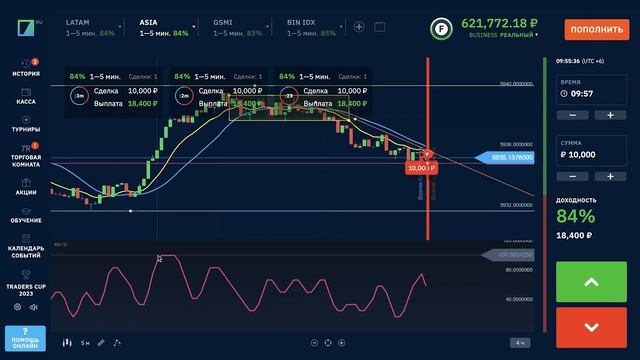Viewport: 640px width, 360px height.
Task: Zoom out the chart
Action: pos(314,343)
